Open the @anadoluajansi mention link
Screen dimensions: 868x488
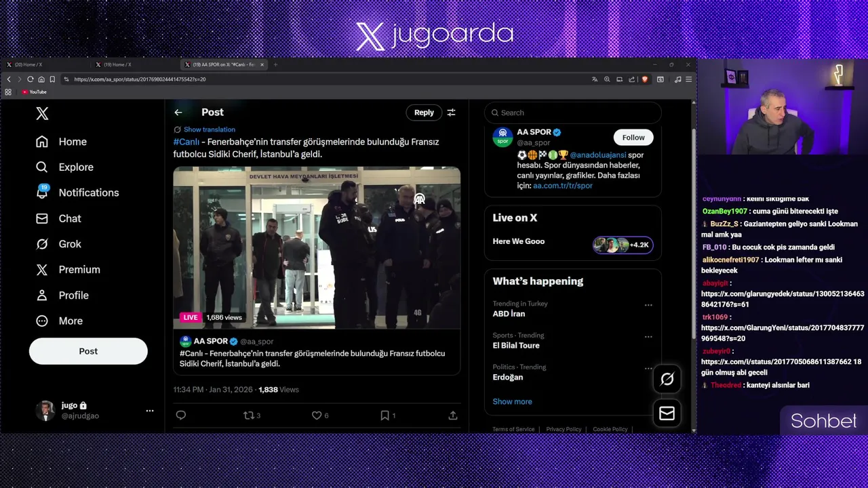click(x=598, y=155)
